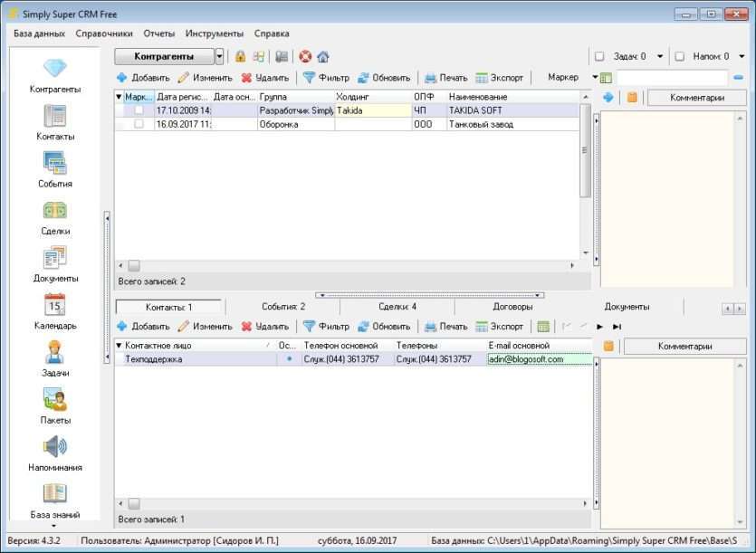Screen dimensions: 756x553
Task: Tick the marker checkbox for Танковый завод
Action: [139, 124]
